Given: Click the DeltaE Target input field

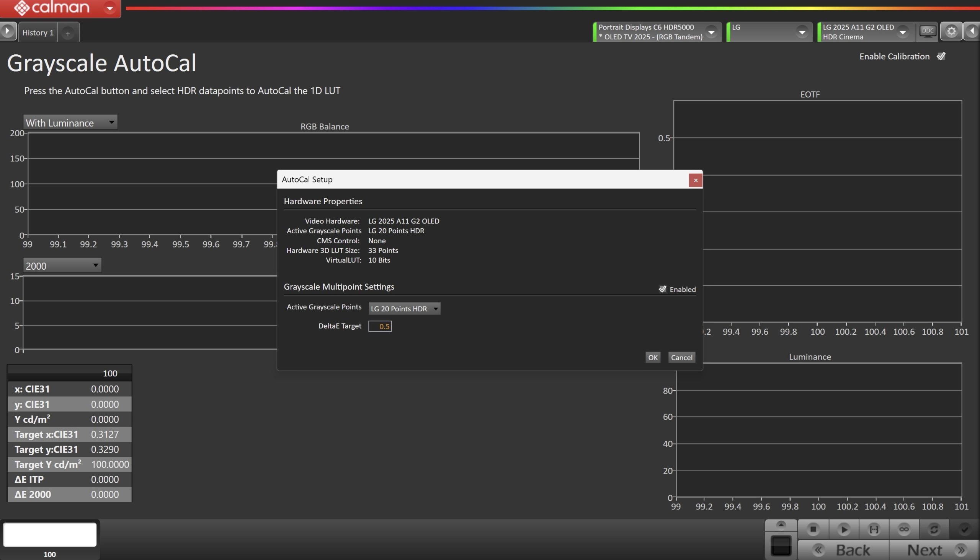Looking at the screenshot, I should [x=380, y=326].
